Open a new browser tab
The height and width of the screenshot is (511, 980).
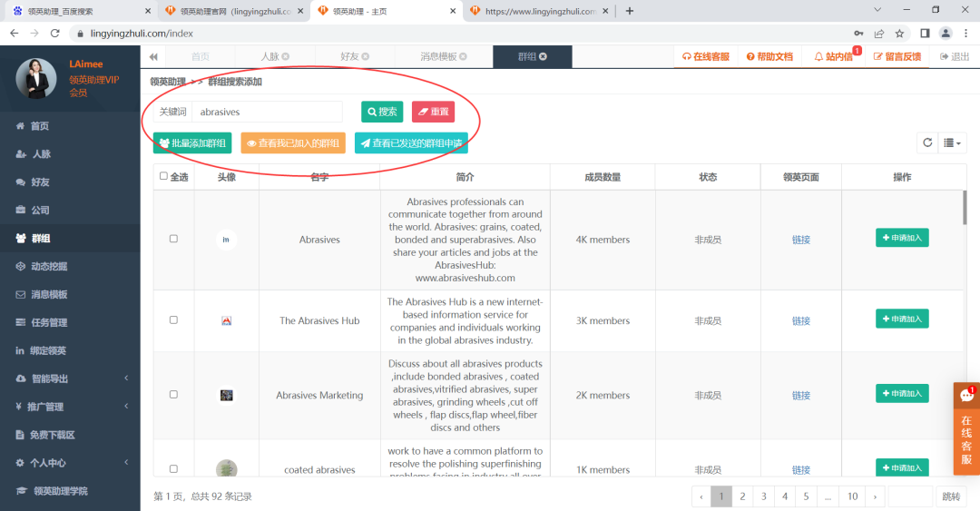[630, 11]
